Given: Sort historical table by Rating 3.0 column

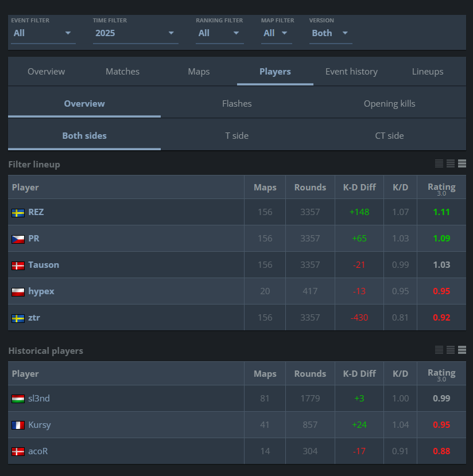Looking at the screenshot, I should [441, 375].
